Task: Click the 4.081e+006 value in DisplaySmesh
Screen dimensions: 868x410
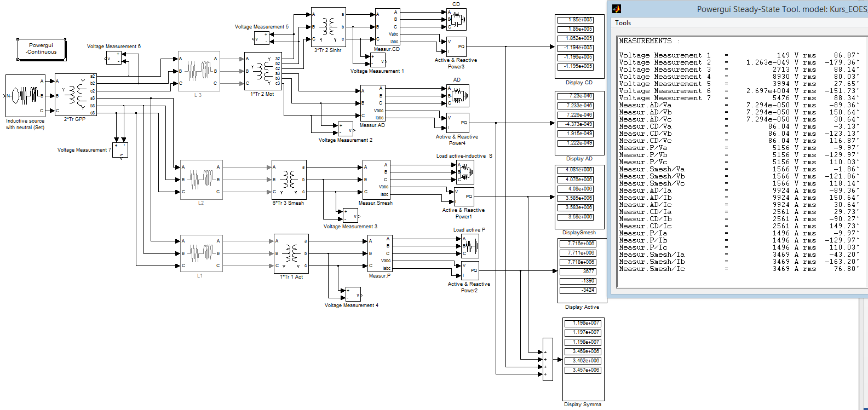Action: click(576, 170)
